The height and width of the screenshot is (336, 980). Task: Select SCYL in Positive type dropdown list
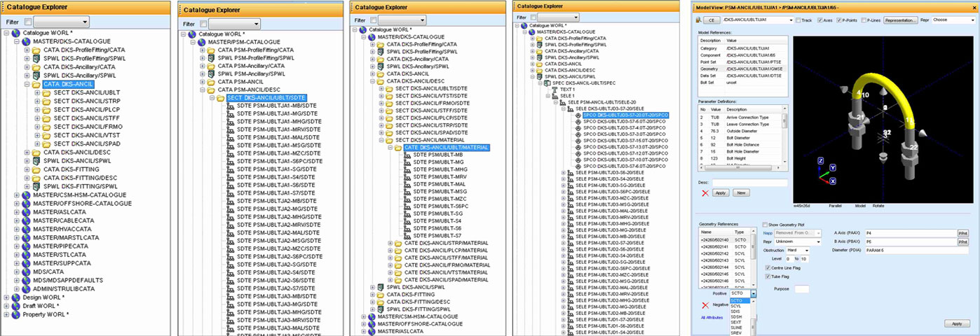(x=740, y=306)
